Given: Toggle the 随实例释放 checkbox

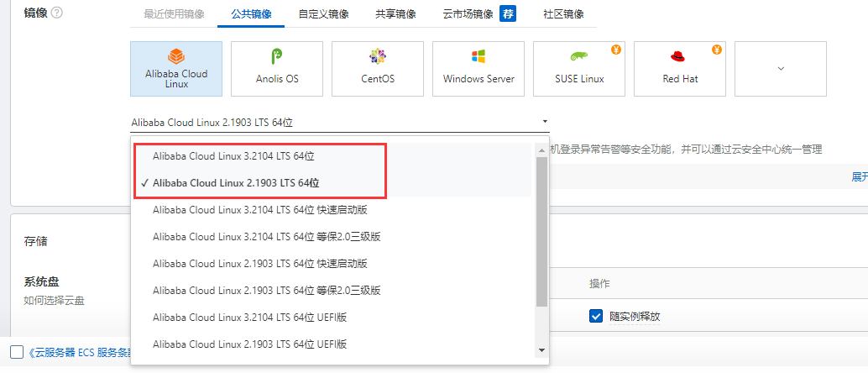Looking at the screenshot, I should click(596, 316).
